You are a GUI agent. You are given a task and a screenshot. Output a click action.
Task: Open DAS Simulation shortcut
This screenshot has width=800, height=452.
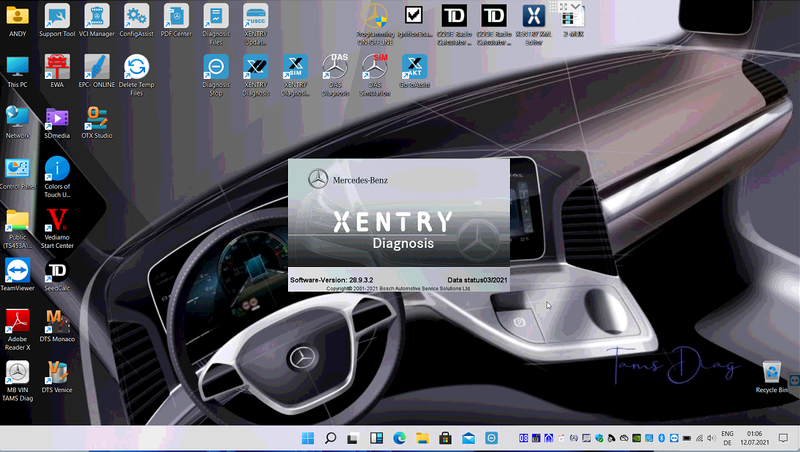[375, 75]
